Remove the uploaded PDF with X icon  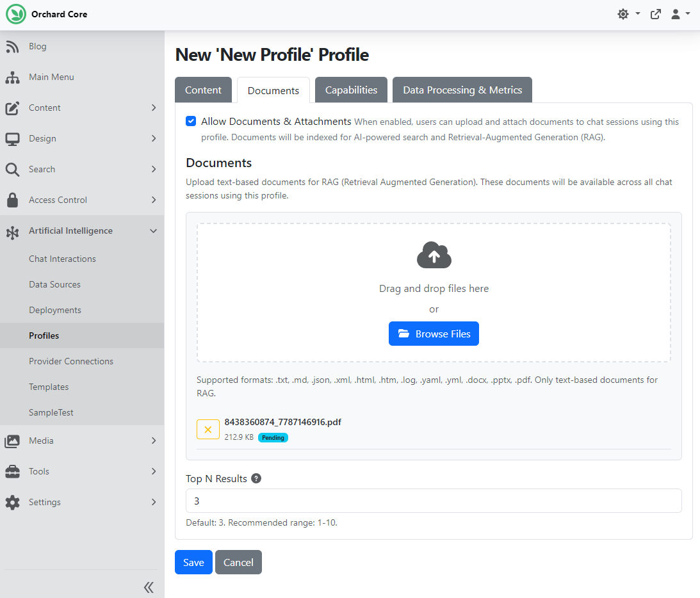(208, 430)
